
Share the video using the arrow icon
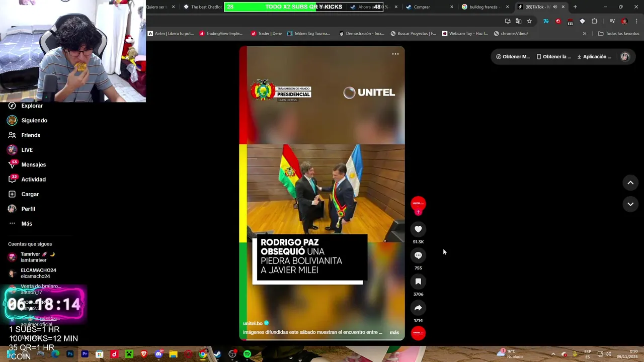[418, 308]
